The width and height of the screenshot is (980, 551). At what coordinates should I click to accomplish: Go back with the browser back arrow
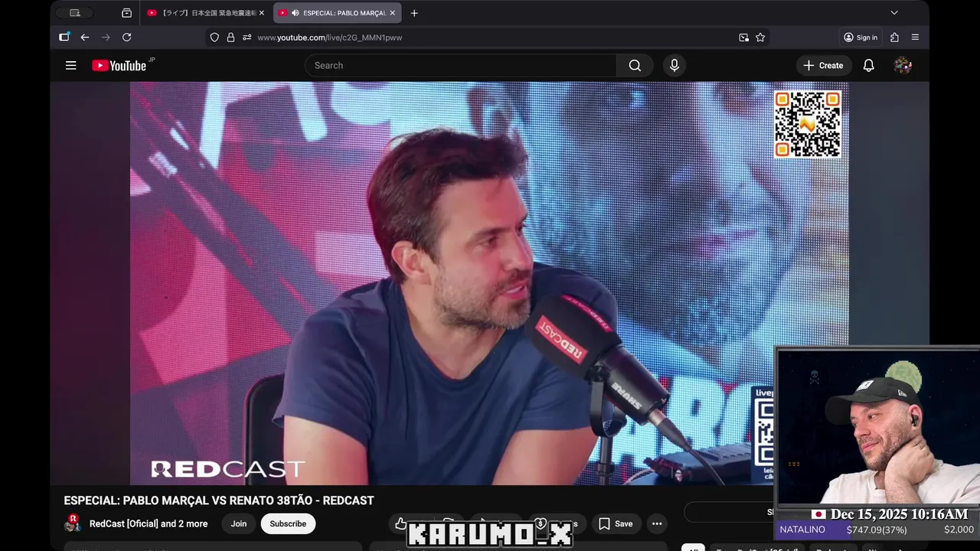point(84,37)
